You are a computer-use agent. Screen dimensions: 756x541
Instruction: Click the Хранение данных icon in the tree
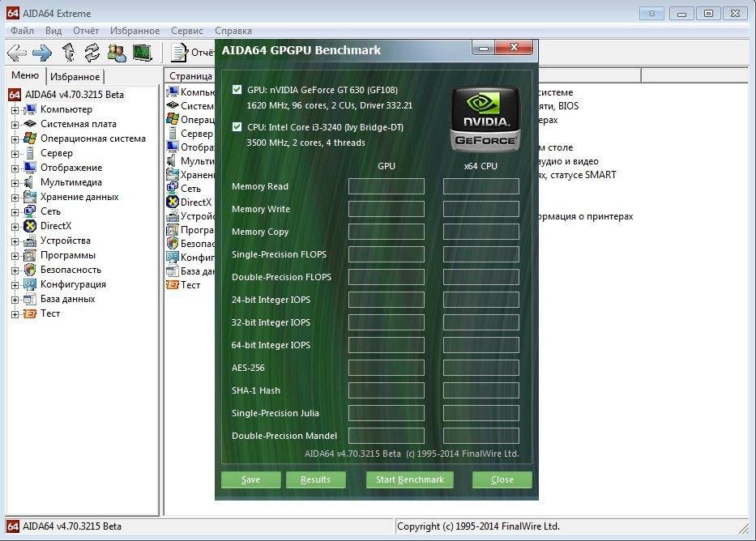[x=29, y=197]
